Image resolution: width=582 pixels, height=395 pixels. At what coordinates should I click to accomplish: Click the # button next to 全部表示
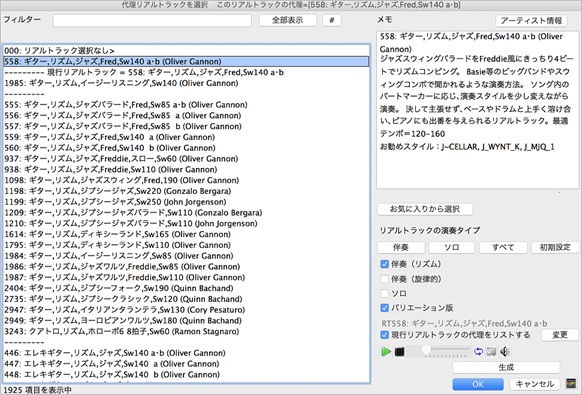click(332, 20)
